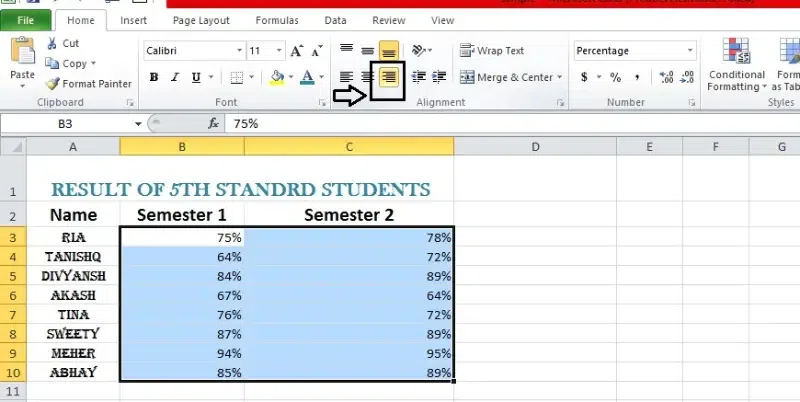Expand the Underline style arrow
800x402 pixels.
(x=211, y=77)
